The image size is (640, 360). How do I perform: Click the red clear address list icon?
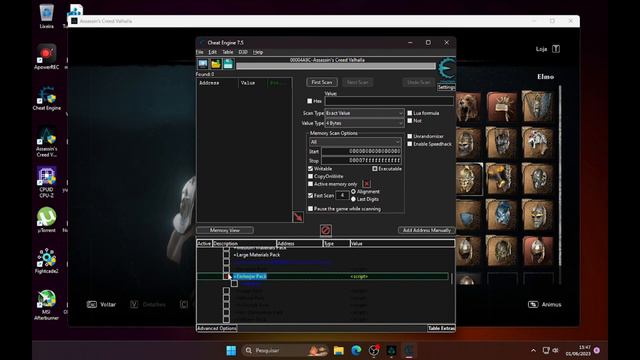click(326, 230)
